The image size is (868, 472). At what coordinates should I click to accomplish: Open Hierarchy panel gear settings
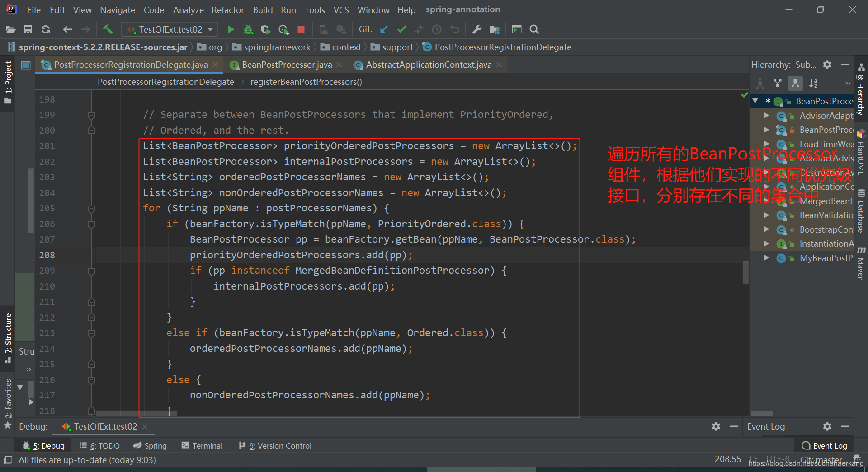(x=827, y=65)
